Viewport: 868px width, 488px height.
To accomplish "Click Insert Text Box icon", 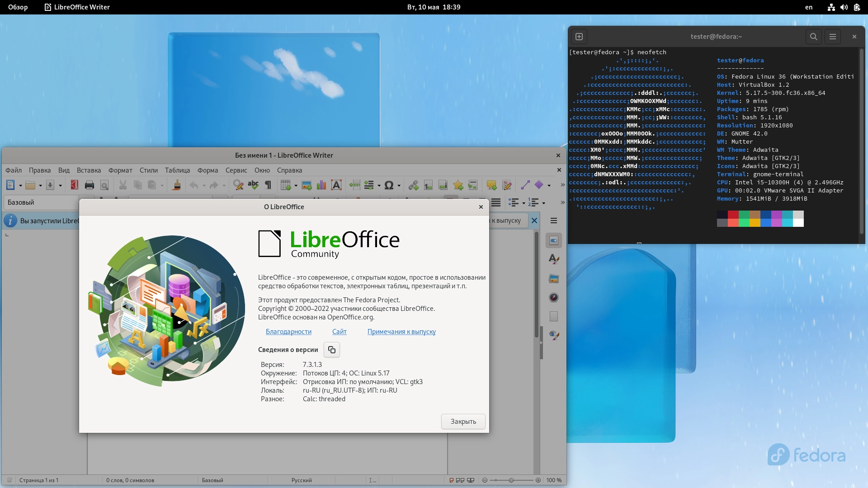I will tap(336, 185).
